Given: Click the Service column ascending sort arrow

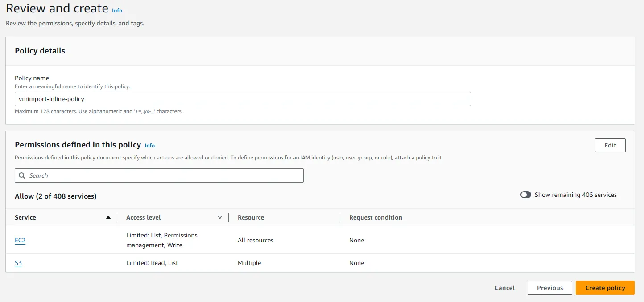Looking at the screenshot, I should 108,217.
